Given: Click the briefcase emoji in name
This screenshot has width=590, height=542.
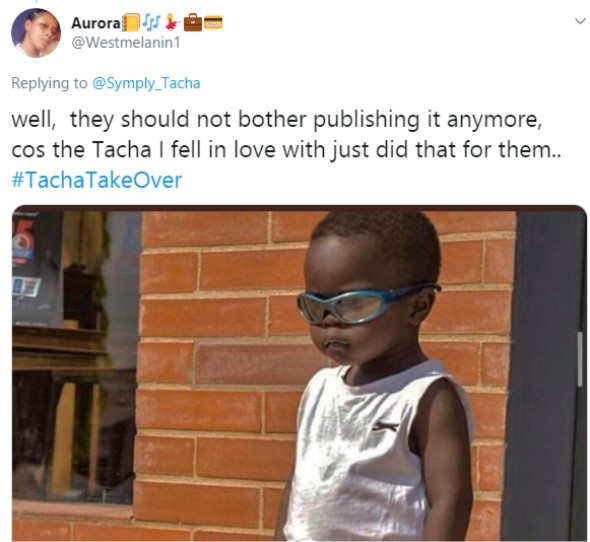Looking at the screenshot, I should [193, 23].
